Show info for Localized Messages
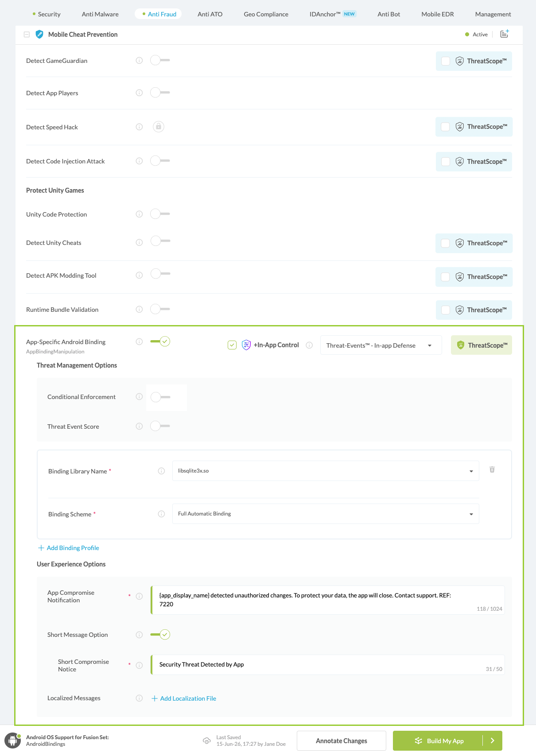 click(139, 698)
